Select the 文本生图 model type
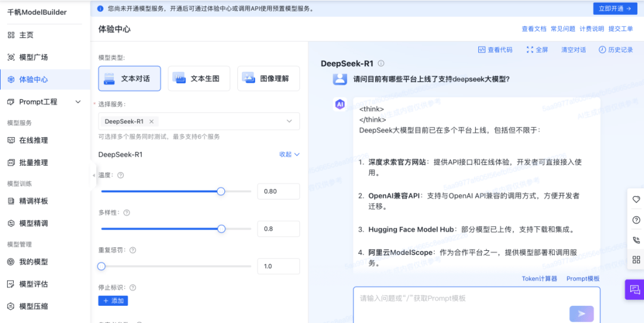 coord(199,79)
